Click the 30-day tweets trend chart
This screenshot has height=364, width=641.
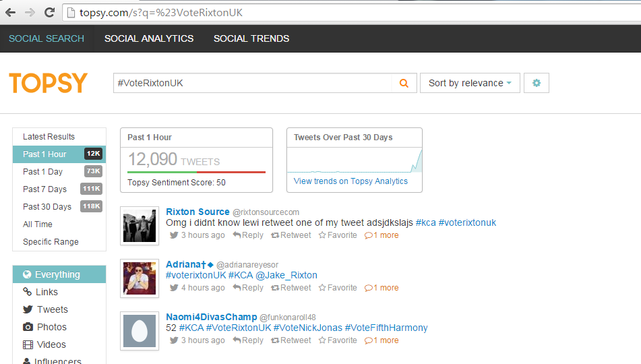point(355,160)
